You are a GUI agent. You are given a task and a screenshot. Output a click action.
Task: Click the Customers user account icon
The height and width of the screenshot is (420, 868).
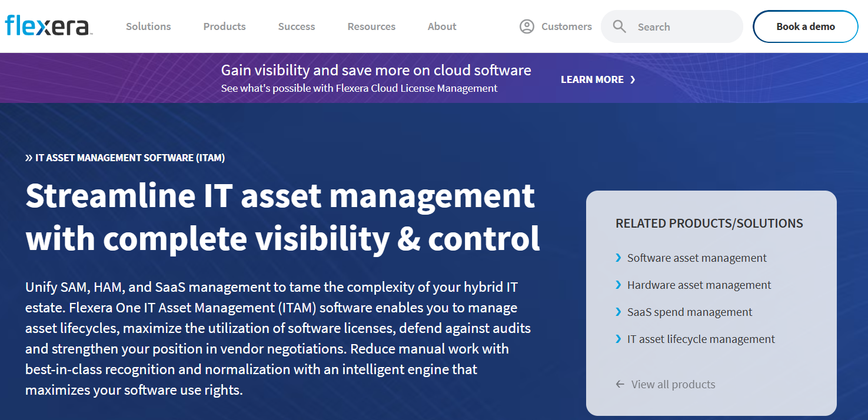tap(527, 26)
